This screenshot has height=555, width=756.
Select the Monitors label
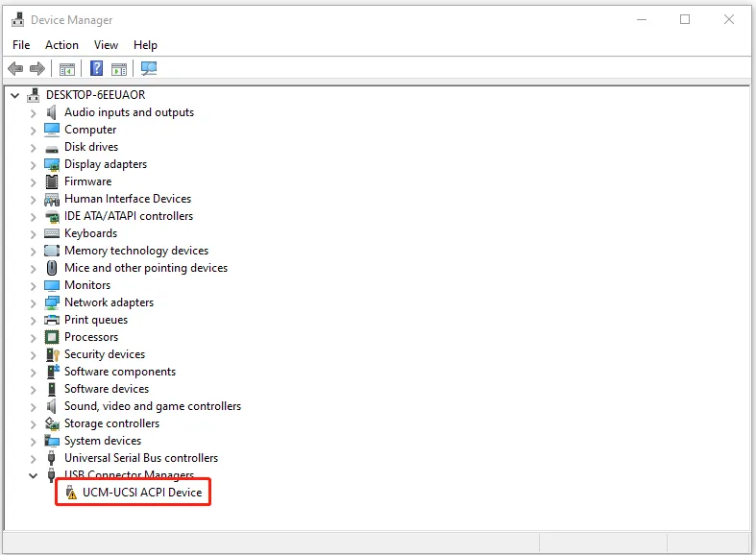(x=87, y=285)
